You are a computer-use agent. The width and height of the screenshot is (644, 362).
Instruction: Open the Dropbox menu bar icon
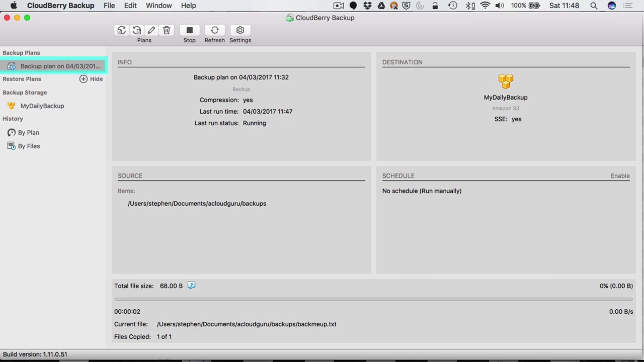coord(367,6)
